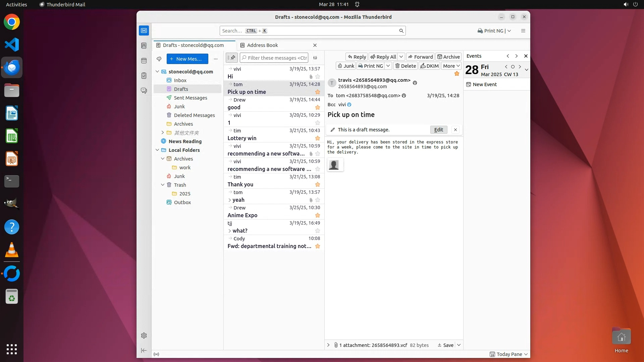Open the Tasks space icon
Screen dimensions: 644x362
(144, 76)
